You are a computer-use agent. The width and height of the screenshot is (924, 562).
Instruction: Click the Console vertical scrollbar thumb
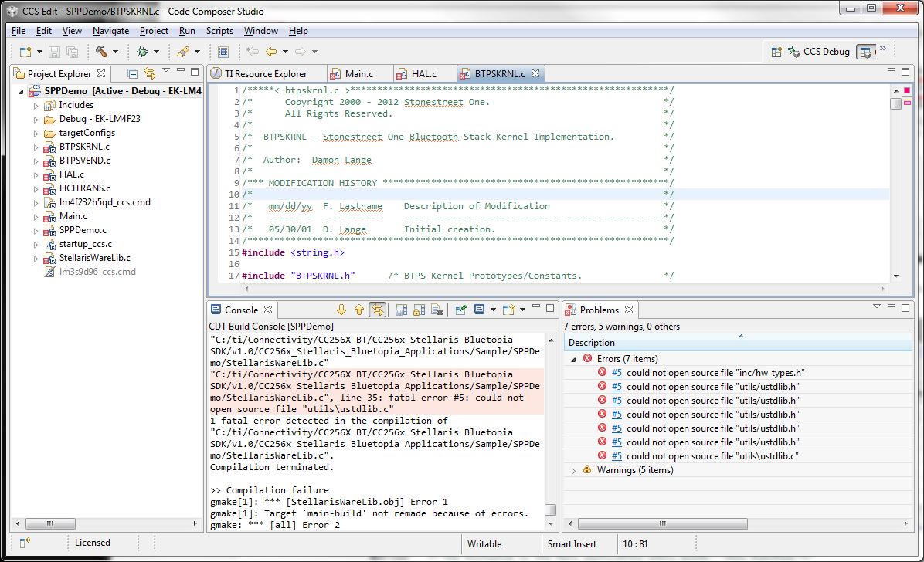pyautogui.click(x=550, y=510)
